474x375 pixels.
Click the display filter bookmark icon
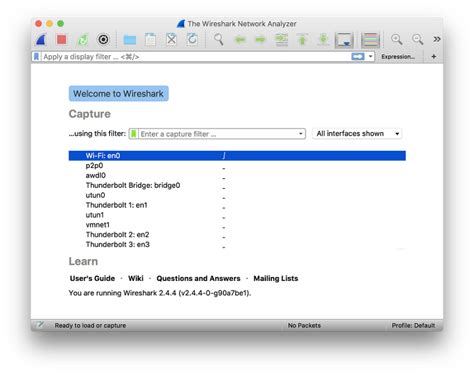coord(36,57)
